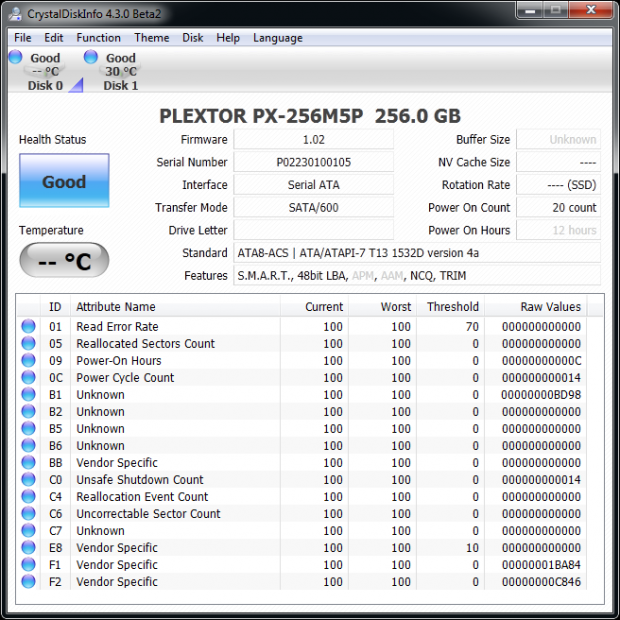Screen dimensions: 620x620
Task: Open the Edit menu
Action: (x=53, y=38)
